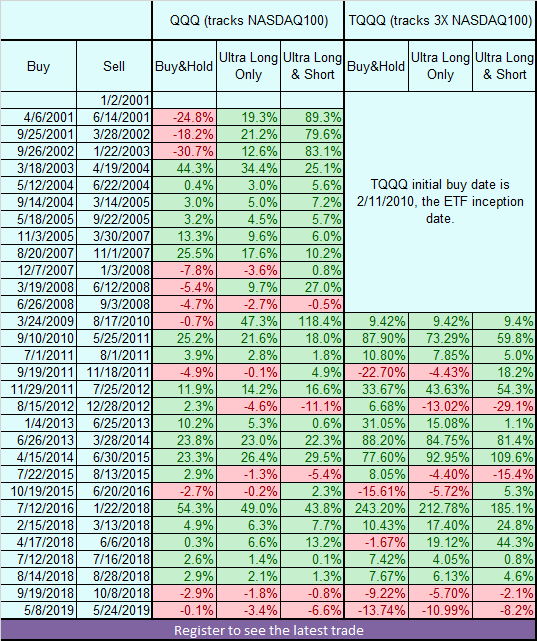Click the 6/30/2015 sell date
Viewport: 537px width, 641px height.
pos(114,457)
